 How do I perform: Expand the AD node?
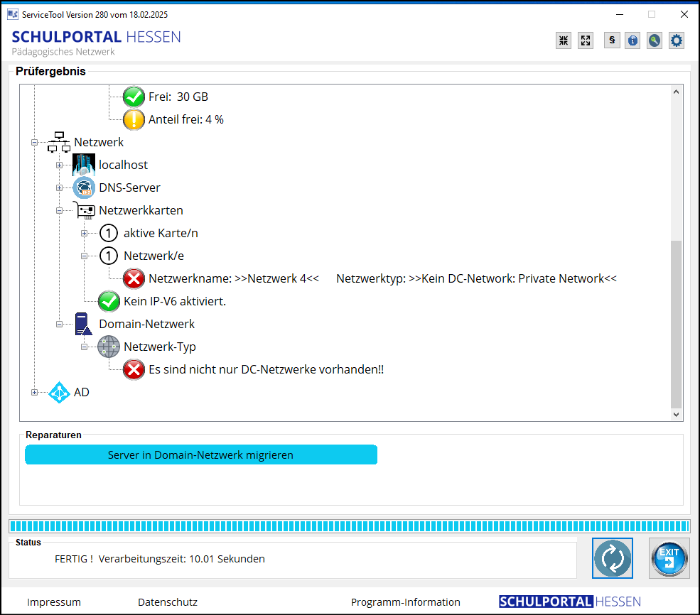click(34, 393)
